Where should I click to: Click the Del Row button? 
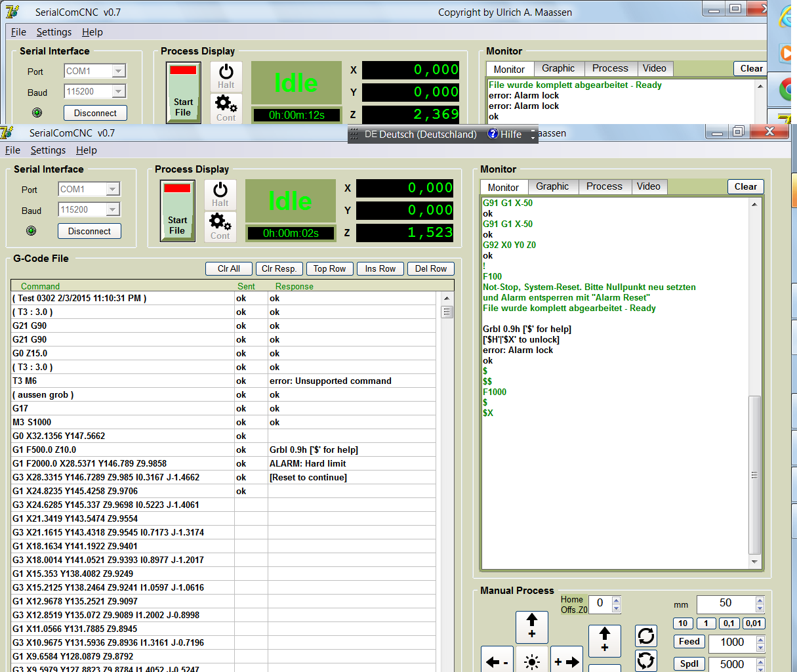[x=431, y=268]
